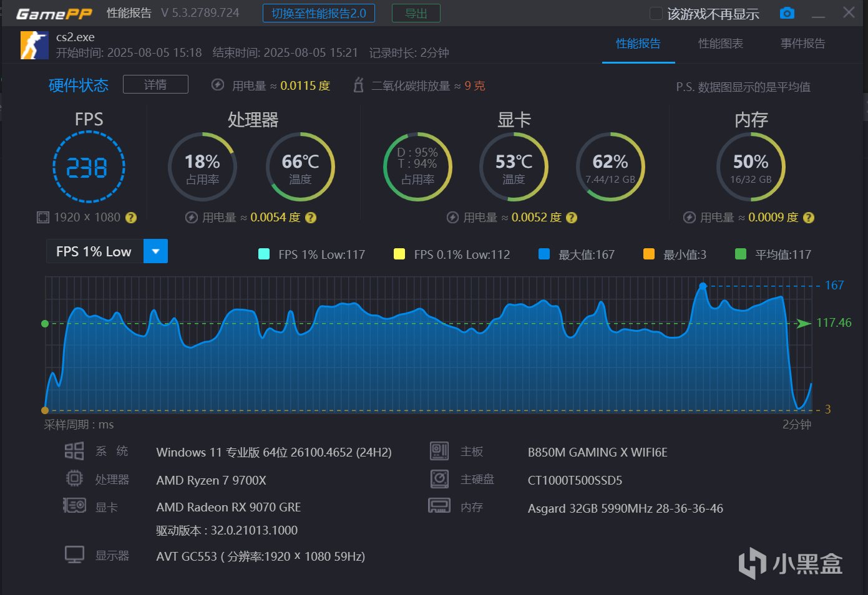868x595 pixels.
Task: Check the 该游戏不再显示 checkbox
Action: [x=656, y=14]
